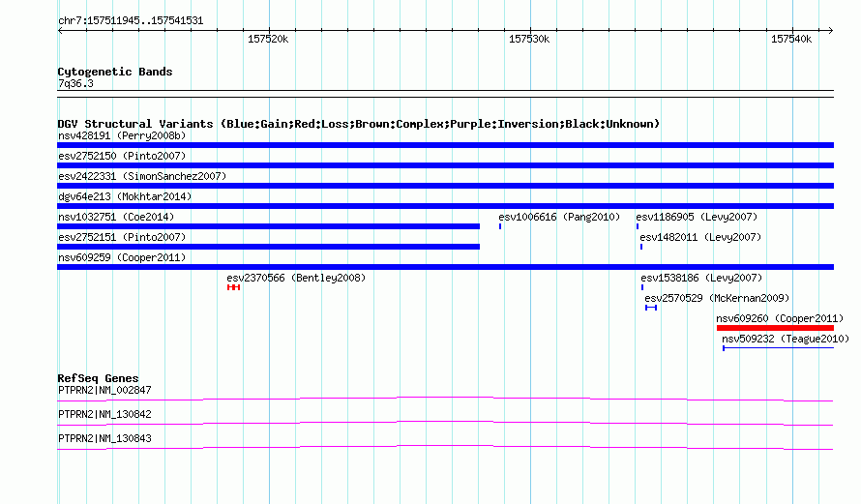Open the esv2570529 (McKernan2009) label
861x504 pixels.
pyautogui.click(x=717, y=298)
